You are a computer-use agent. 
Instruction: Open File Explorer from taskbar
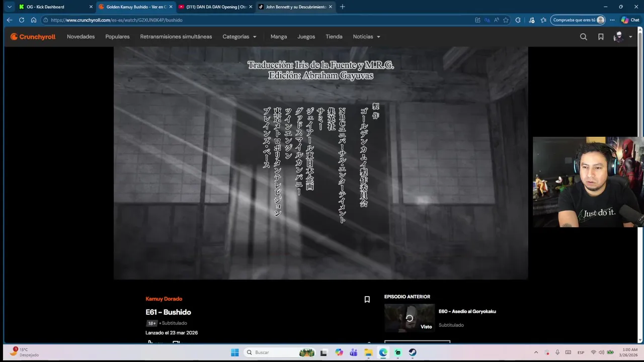pyautogui.click(x=368, y=352)
